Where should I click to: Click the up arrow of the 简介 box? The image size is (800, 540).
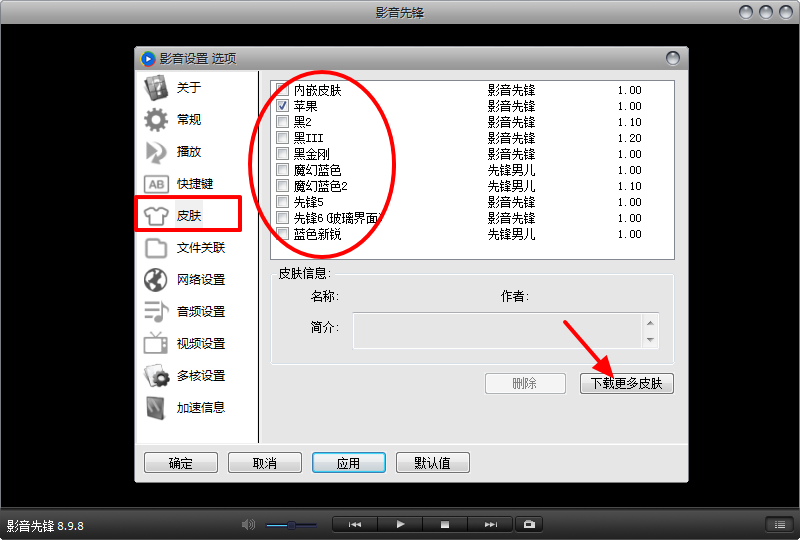pyautogui.click(x=650, y=323)
